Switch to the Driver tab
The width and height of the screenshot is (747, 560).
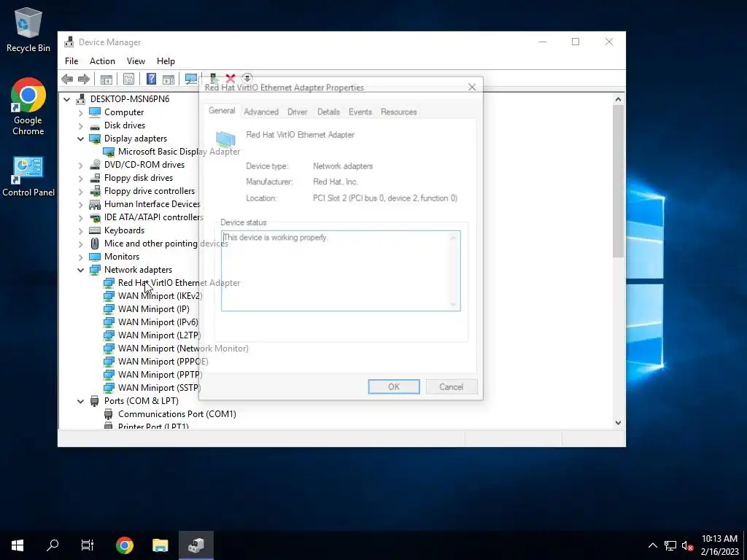click(298, 112)
